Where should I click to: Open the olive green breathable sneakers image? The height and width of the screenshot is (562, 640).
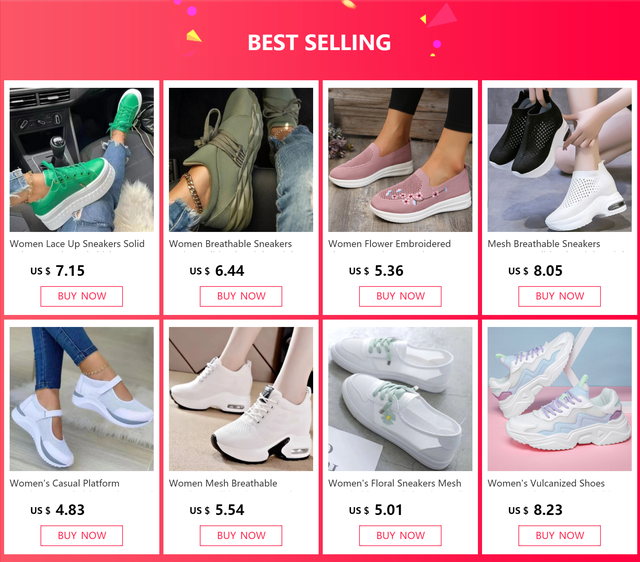click(241, 160)
